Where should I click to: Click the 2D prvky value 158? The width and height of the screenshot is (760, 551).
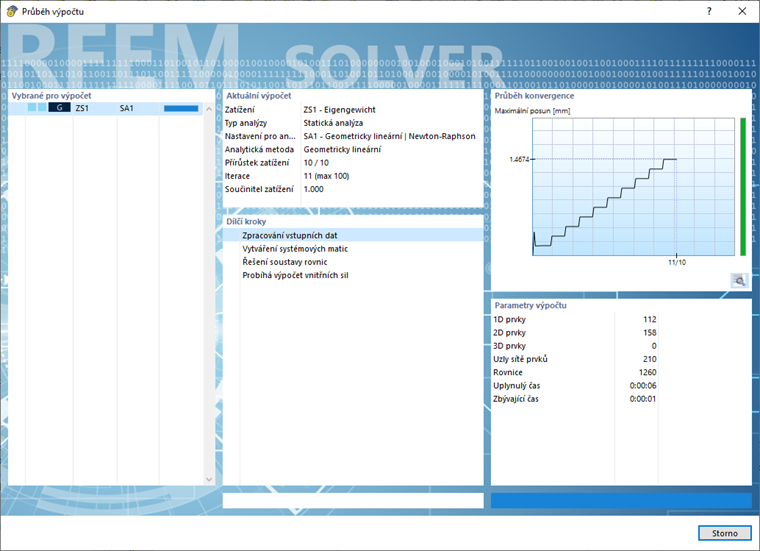click(x=649, y=332)
